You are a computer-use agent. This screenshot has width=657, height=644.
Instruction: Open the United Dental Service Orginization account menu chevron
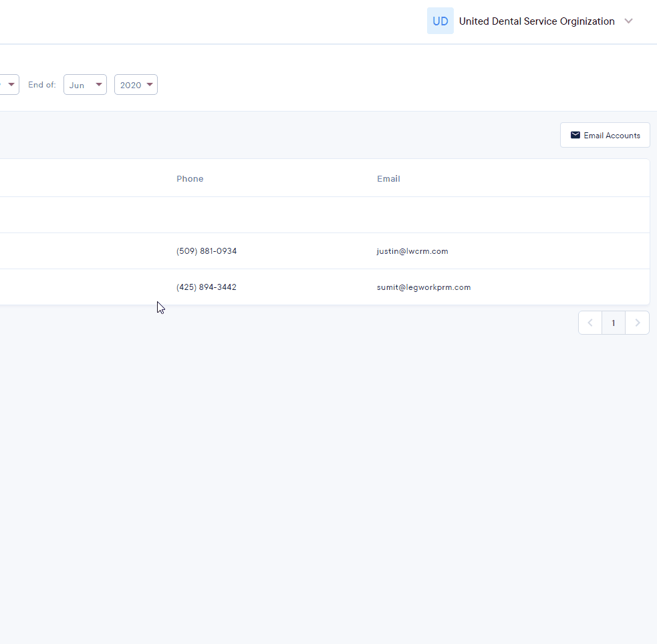[x=628, y=21]
